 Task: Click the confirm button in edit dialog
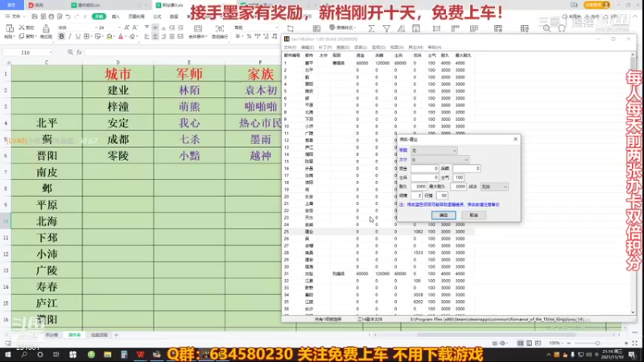pyautogui.click(x=444, y=216)
